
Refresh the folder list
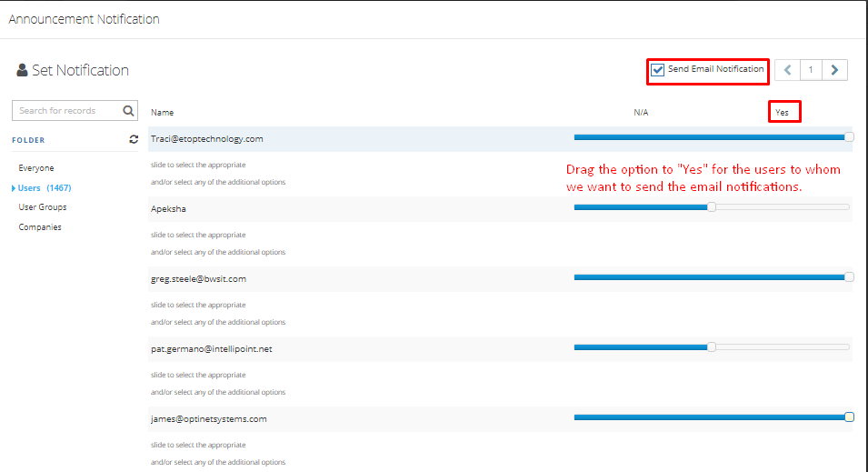[x=134, y=140]
